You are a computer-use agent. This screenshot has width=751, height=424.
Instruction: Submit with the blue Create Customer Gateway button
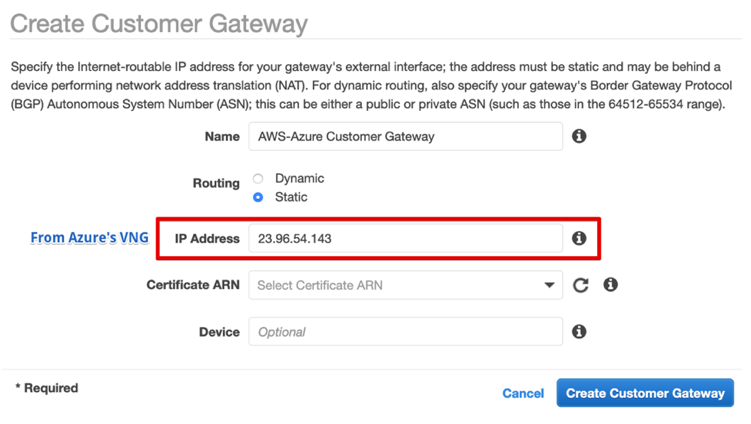click(645, 393)
